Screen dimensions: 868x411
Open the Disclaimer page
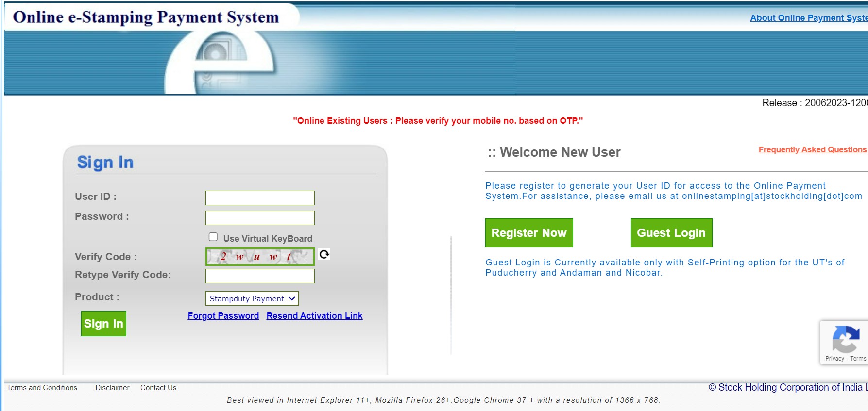pyautogui.click(x=112, y=388)
